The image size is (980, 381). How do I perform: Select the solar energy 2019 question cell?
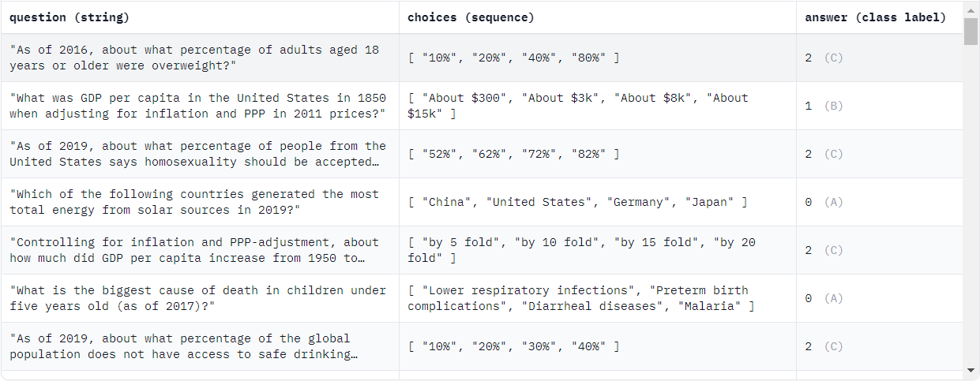(x=194, y=202)
